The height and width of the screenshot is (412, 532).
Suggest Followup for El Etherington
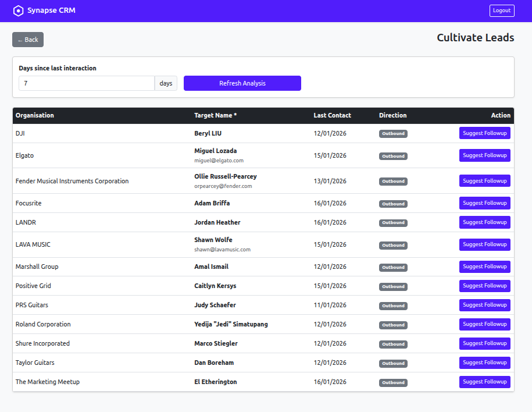(484, 382)
